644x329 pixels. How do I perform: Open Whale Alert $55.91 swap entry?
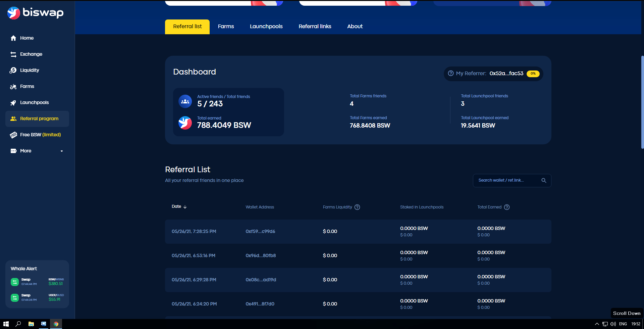(37, 297)
